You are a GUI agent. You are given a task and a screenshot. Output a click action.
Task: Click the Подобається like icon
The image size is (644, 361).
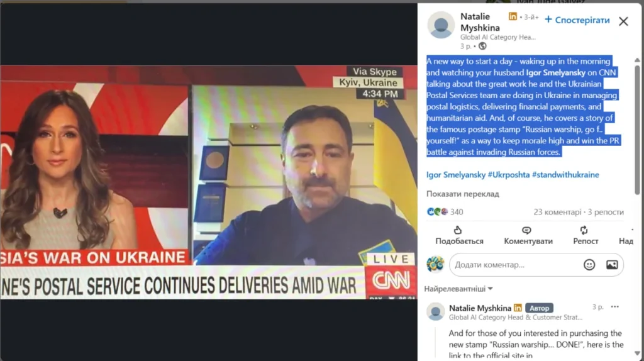(x=458, y=230)
